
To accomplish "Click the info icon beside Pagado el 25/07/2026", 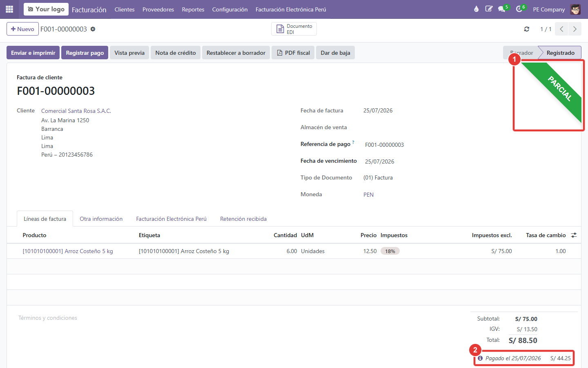I will click(480, 358).
